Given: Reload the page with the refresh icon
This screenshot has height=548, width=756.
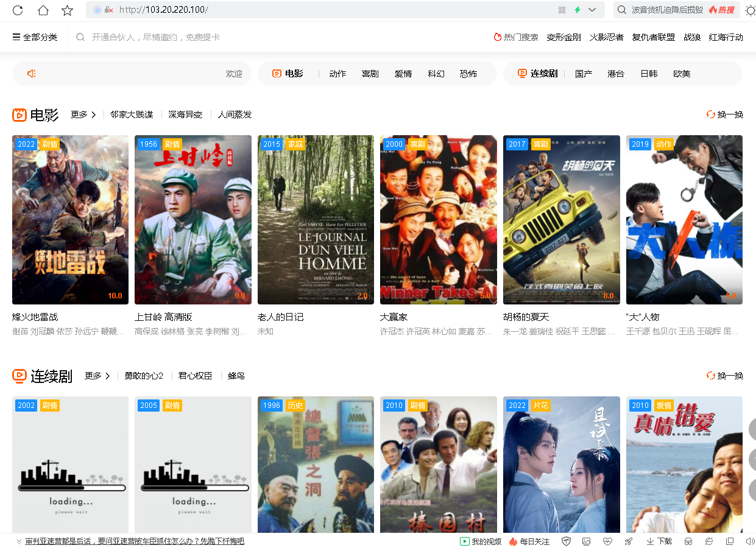Looking at the screenshot, I should pos(18,10).
